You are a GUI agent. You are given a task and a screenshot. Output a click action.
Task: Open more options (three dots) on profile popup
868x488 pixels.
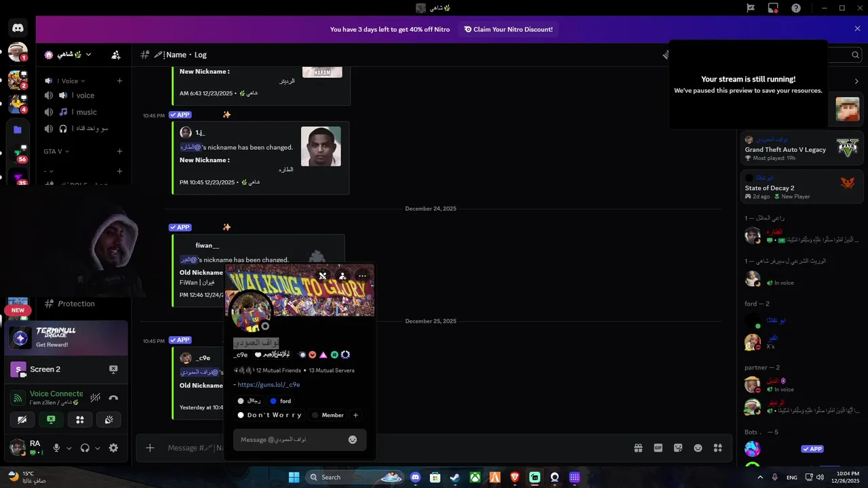click(x=362, y=276)
